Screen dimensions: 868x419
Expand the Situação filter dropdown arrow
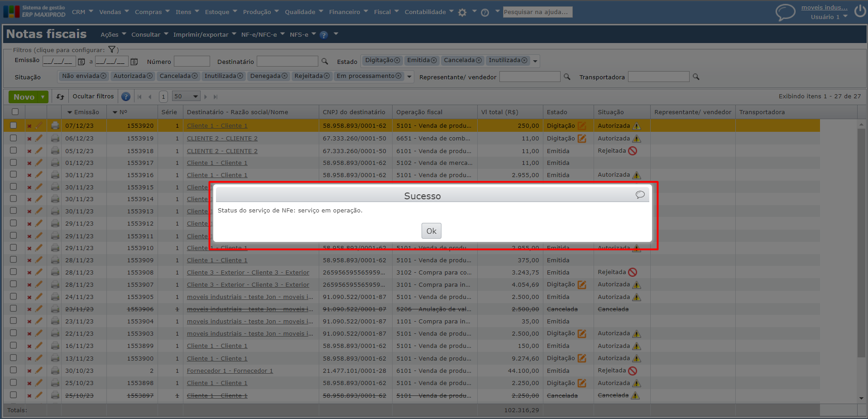(409, 77)
